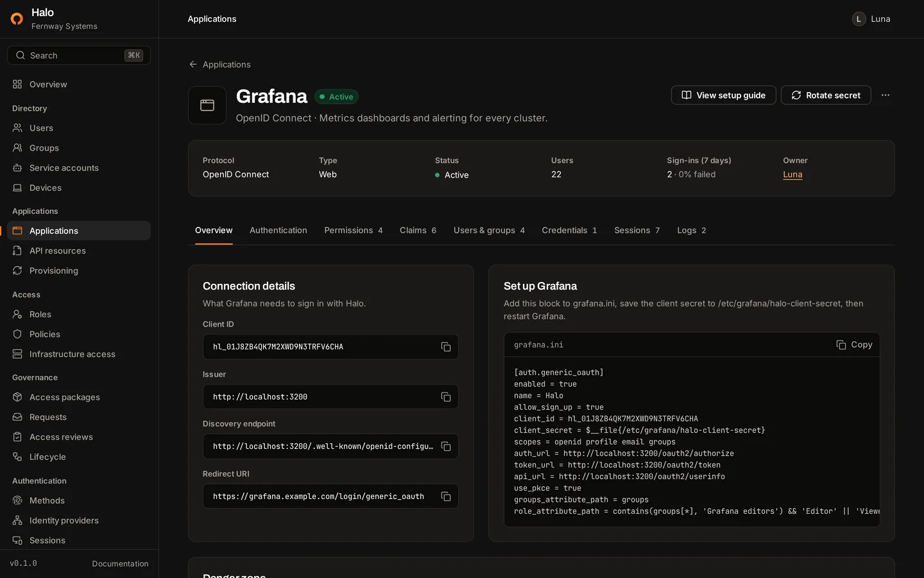Open Roles under Access
924x578 pixels.
click(79, 314)
